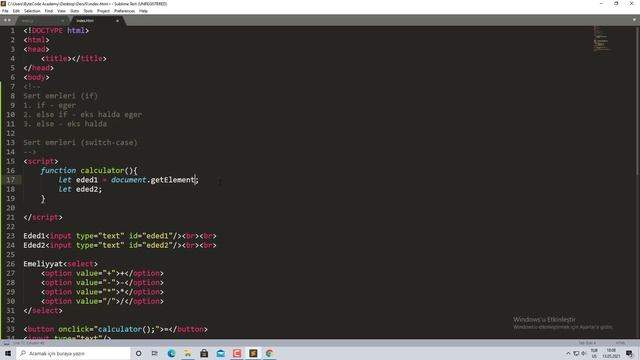The image size is (640, 360).
Task: Click the function name 'calculator' on line 16
Action: coord(102,171)
